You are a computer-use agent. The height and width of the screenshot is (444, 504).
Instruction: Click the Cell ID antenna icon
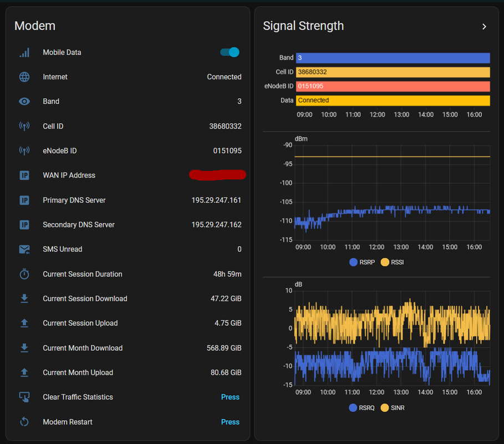click(x=24, y=126)
